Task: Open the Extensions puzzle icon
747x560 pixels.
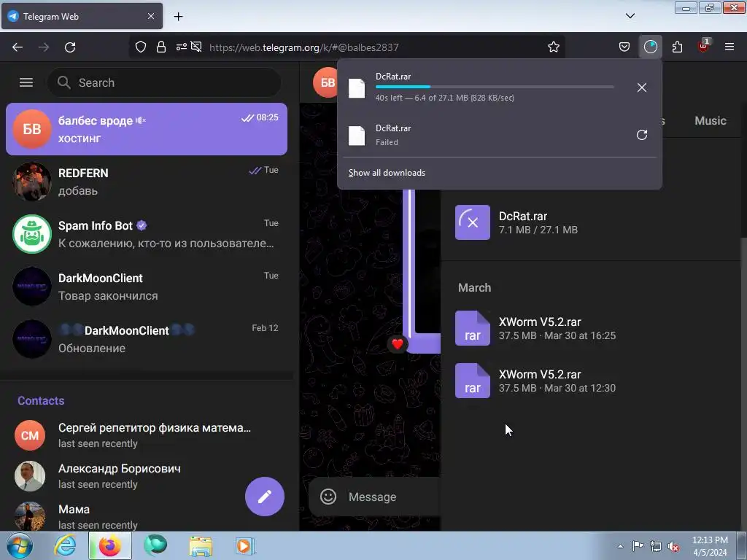Action: (x=677, y=47)
